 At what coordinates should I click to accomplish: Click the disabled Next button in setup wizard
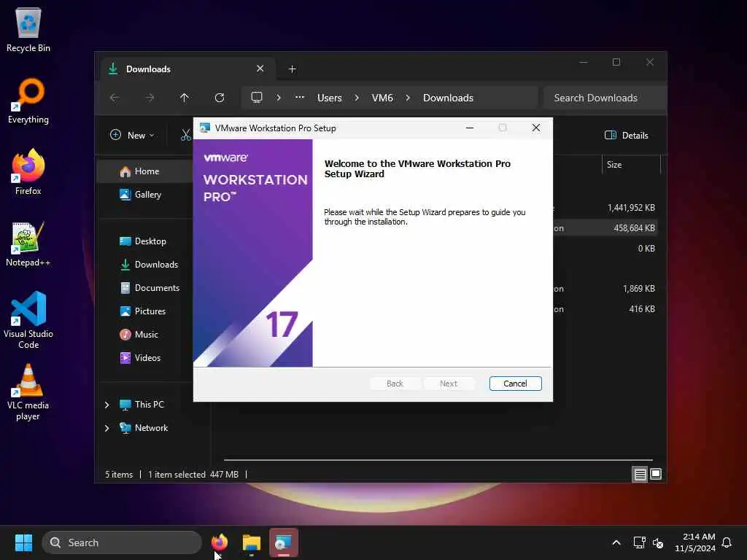pos(449,384)
